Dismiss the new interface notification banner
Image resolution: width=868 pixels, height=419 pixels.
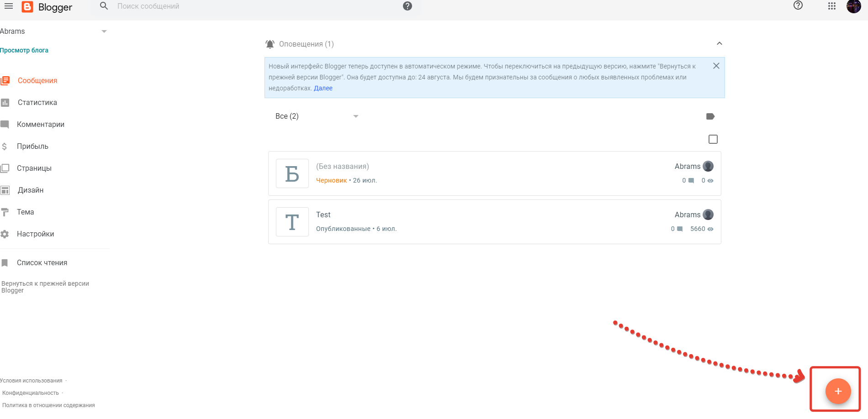(716, 66)
